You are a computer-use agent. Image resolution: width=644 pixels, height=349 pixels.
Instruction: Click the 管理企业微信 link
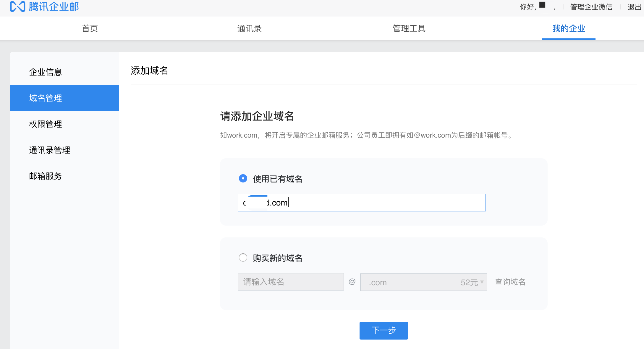pyautogui.click(x=590, y=6)
